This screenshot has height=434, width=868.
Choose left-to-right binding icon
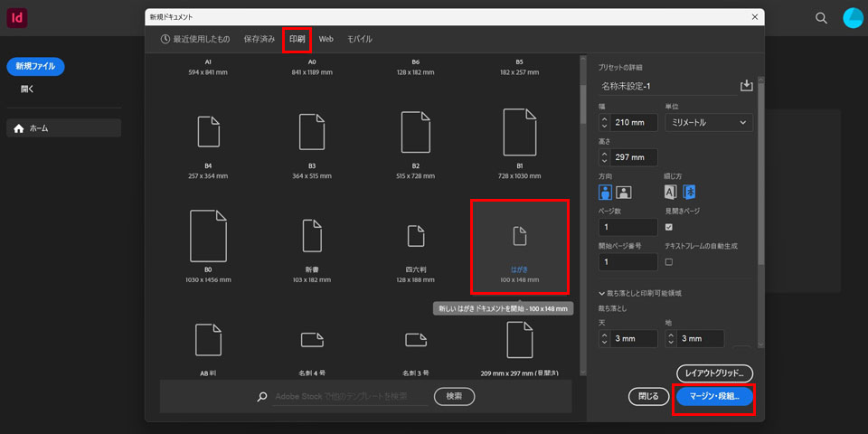671,192
